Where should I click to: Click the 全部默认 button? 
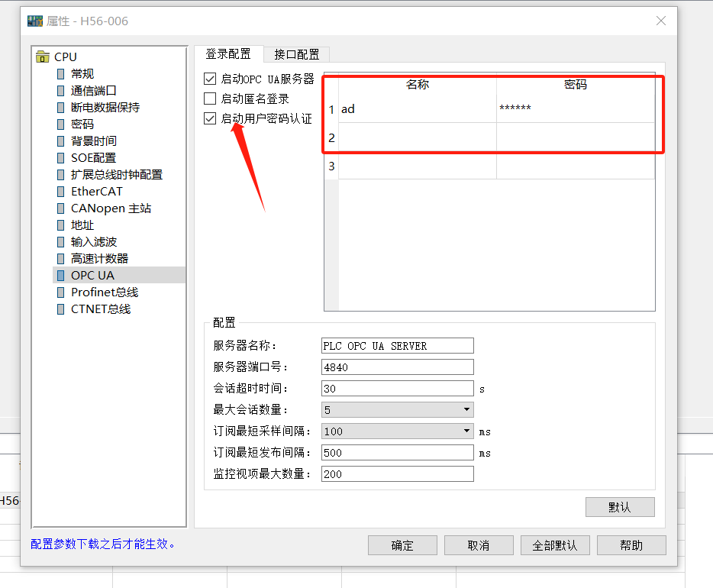(x=555, y=545)
